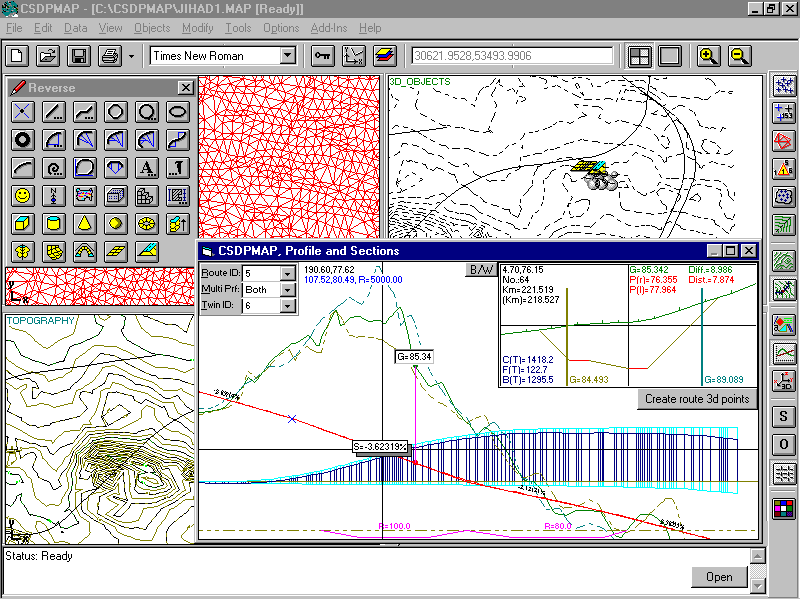Toggle the dashed grid sidebar button
The image size is (800, 600).
click(x=783, y=473)
